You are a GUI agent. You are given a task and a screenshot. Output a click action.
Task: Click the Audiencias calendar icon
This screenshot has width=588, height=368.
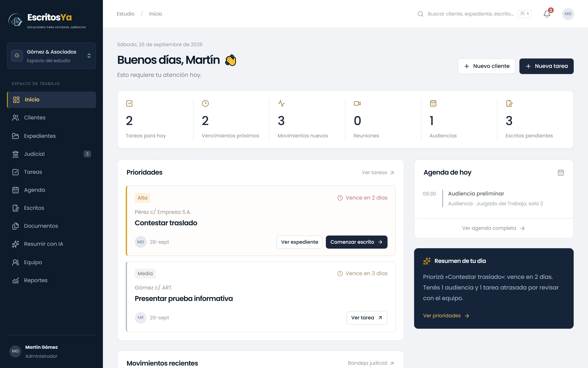coord(433,103)
